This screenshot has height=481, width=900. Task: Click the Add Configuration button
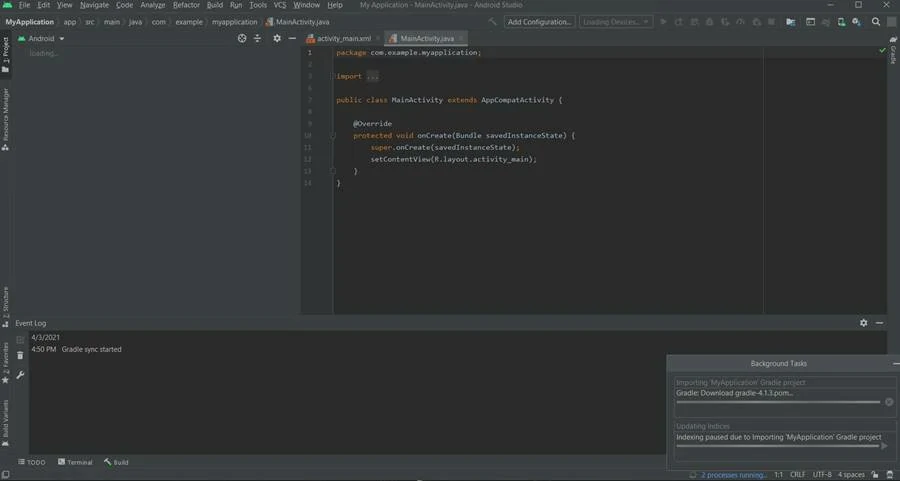(539, 21)
